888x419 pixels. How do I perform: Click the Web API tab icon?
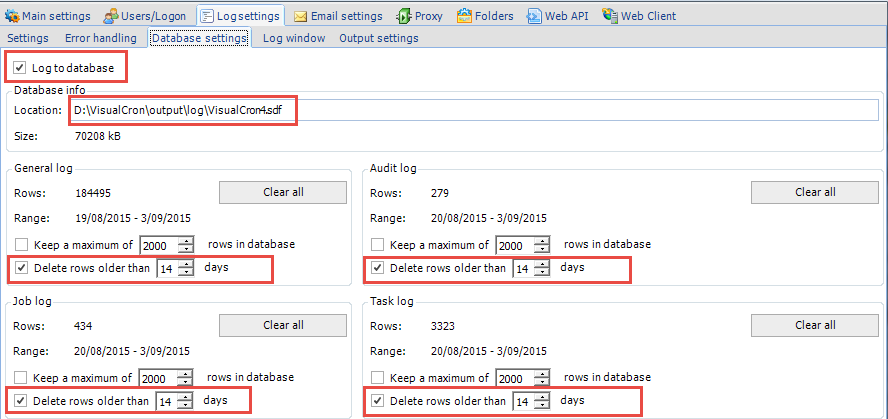(535, 16)
